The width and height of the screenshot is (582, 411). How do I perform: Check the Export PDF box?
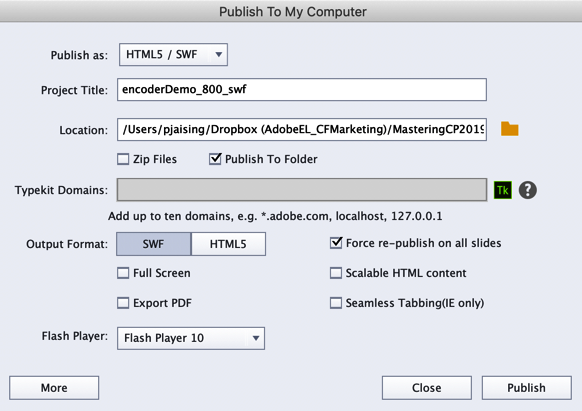[x=123, y=303]
